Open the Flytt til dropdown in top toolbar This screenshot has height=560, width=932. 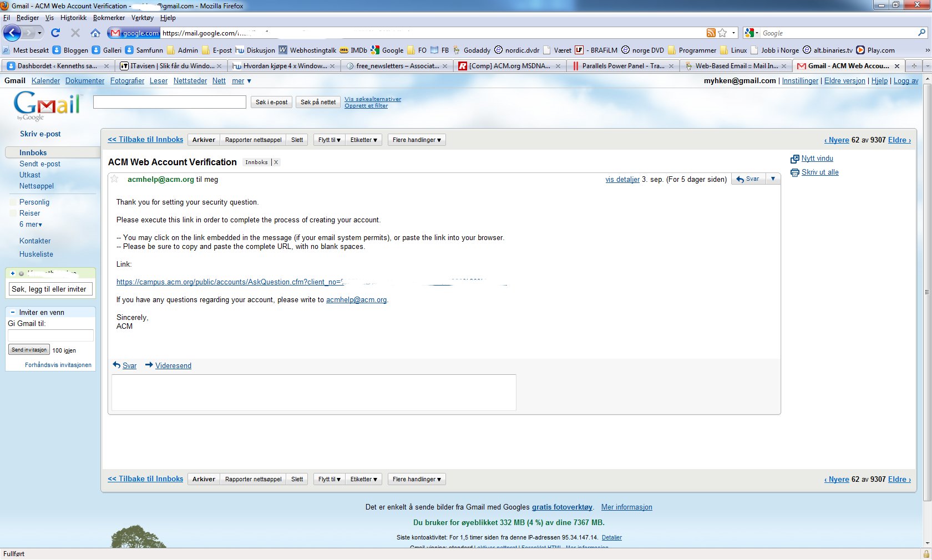point(329,140)
